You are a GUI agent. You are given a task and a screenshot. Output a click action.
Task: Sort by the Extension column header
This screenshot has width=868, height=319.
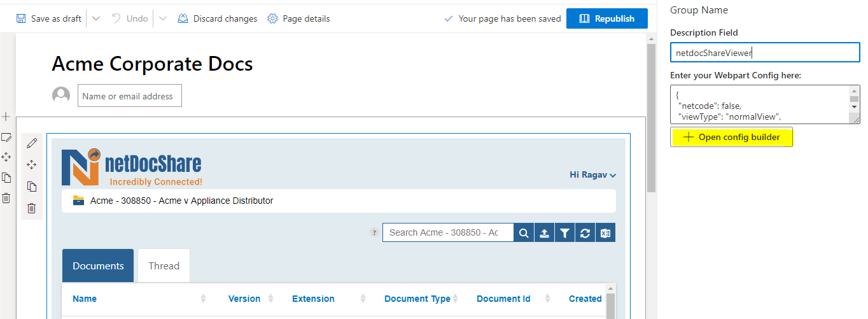pyautogui.click(x=313, y=299)
